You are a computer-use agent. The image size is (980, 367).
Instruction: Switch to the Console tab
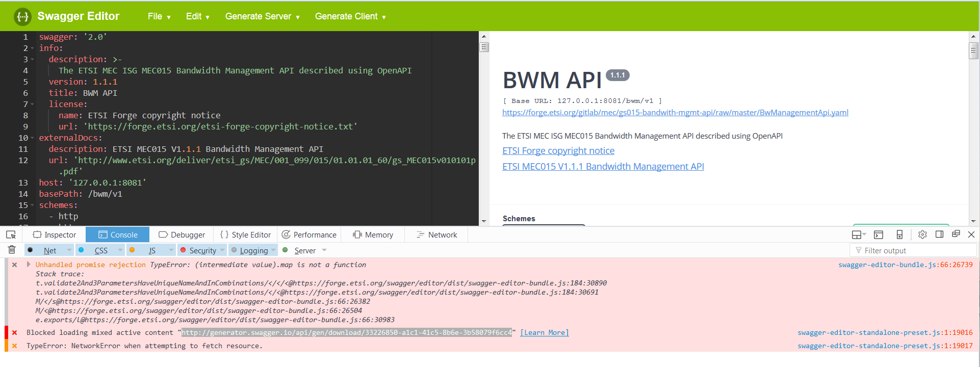tap(118, 234)
